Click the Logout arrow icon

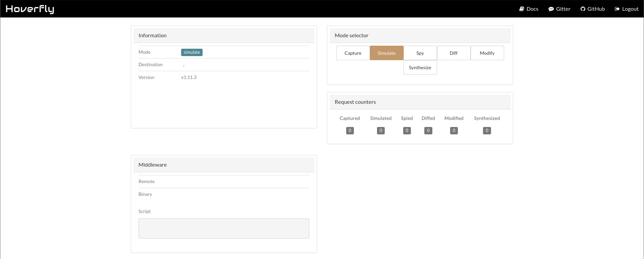617,9
